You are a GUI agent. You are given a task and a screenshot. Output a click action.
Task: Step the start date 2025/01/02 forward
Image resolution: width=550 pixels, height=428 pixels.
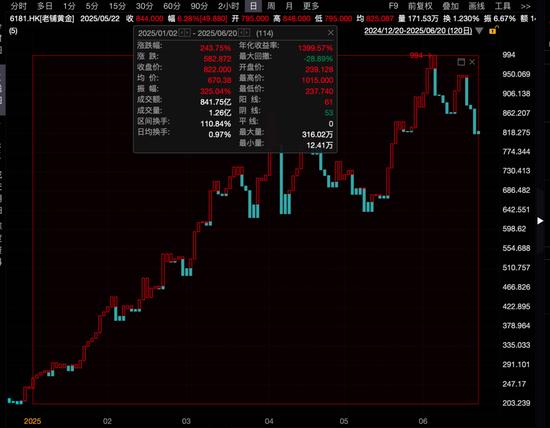point(188,33)
